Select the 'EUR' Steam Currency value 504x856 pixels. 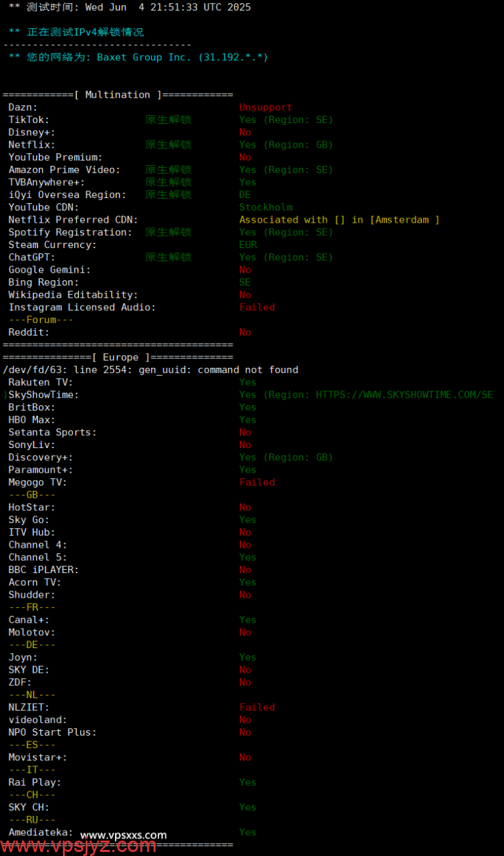coord(248,245)
